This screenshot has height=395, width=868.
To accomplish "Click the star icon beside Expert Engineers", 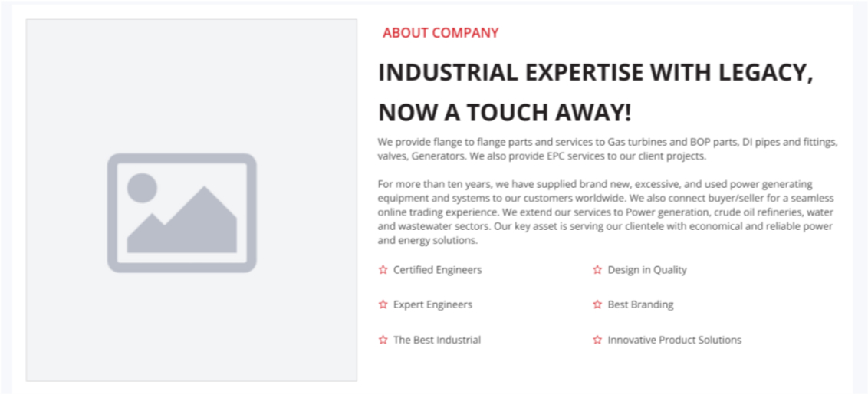I will tap(383, 304).
